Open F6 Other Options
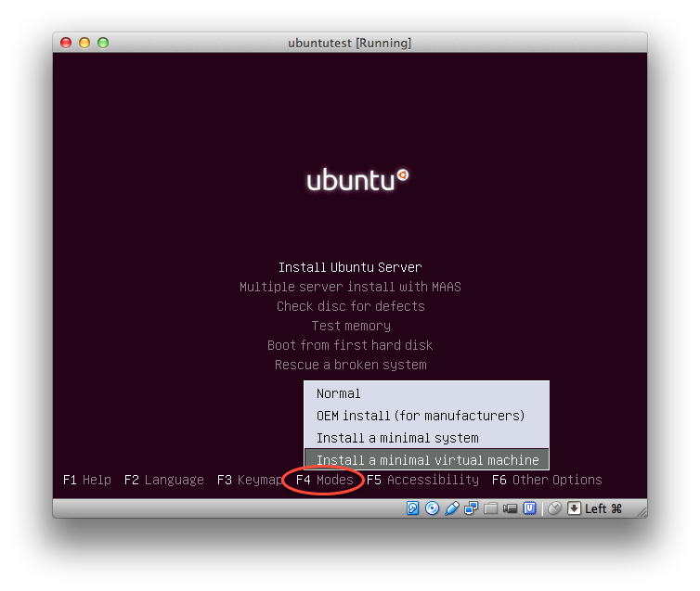 point(547,480)
